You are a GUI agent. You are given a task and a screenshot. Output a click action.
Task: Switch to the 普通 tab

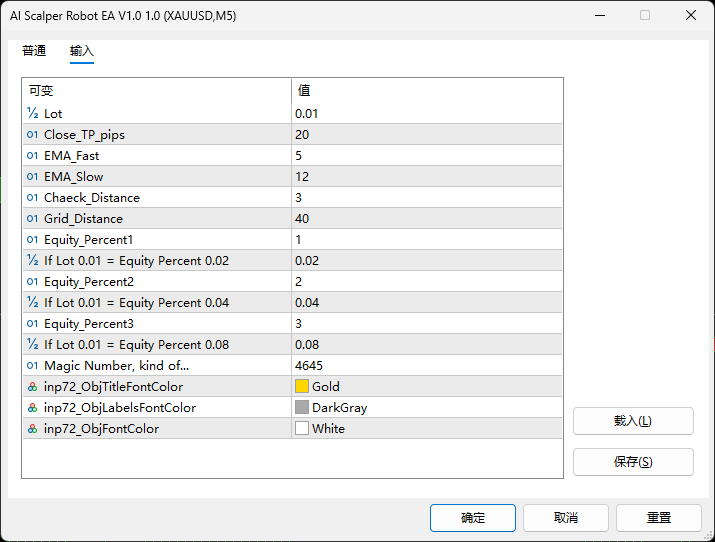(34, 51)
